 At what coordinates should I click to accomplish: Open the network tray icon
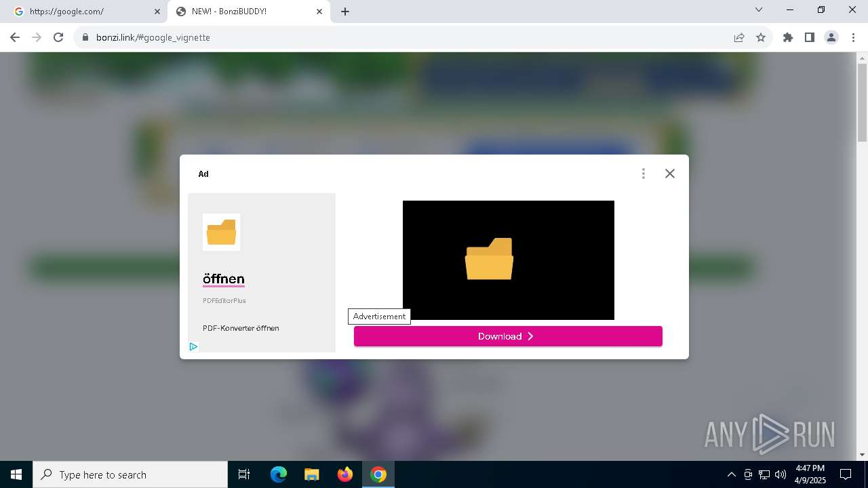764,474
